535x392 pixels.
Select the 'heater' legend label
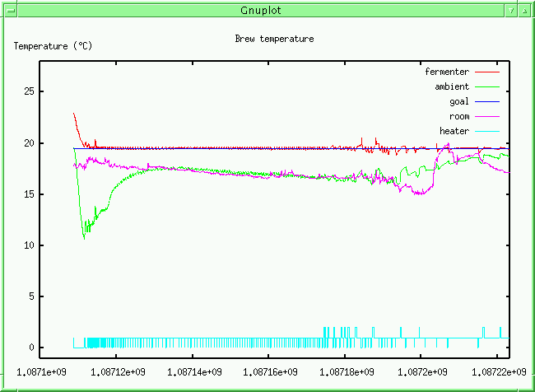coord(454,131)
